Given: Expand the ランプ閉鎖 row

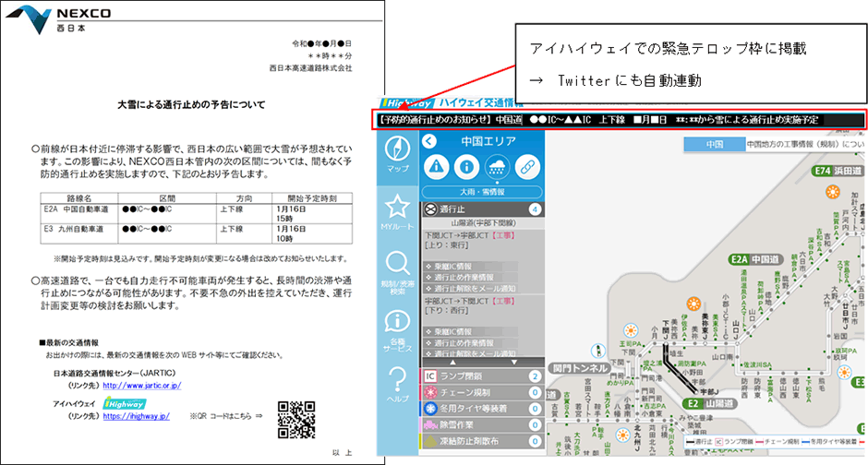Looking at the screenshot, I should pos(483,376).
